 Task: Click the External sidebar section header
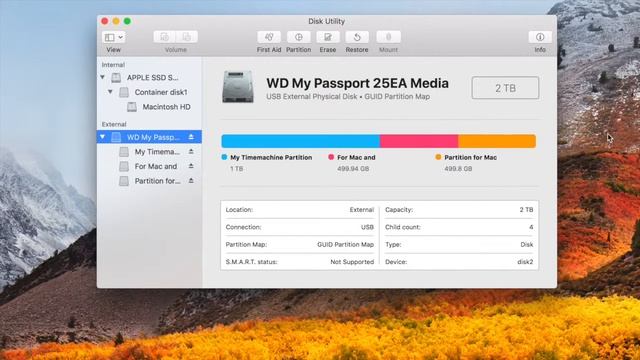(x=114, y=124)
